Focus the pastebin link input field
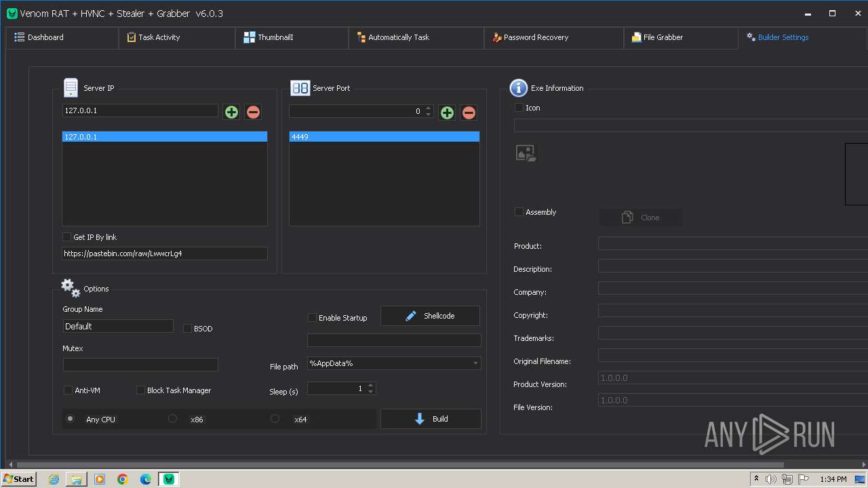The image size is (868, 488). [165, 253]
